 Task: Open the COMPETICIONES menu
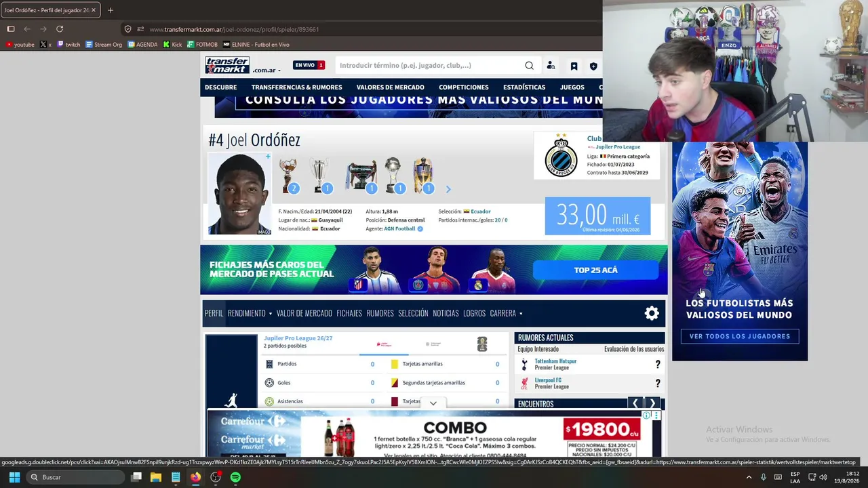[x=464, y=87]
